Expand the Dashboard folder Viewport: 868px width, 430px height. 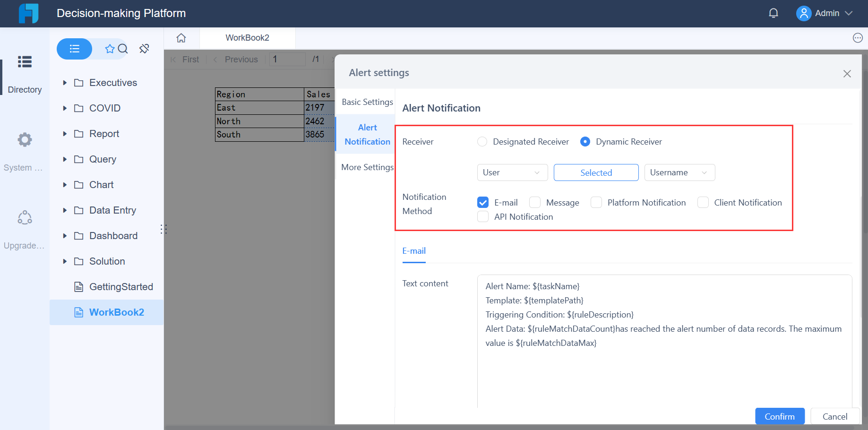[x=65, y=235]
